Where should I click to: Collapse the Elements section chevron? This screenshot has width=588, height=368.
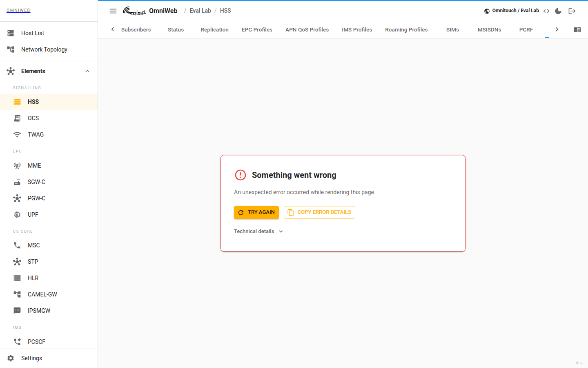(x=87, y=71)
